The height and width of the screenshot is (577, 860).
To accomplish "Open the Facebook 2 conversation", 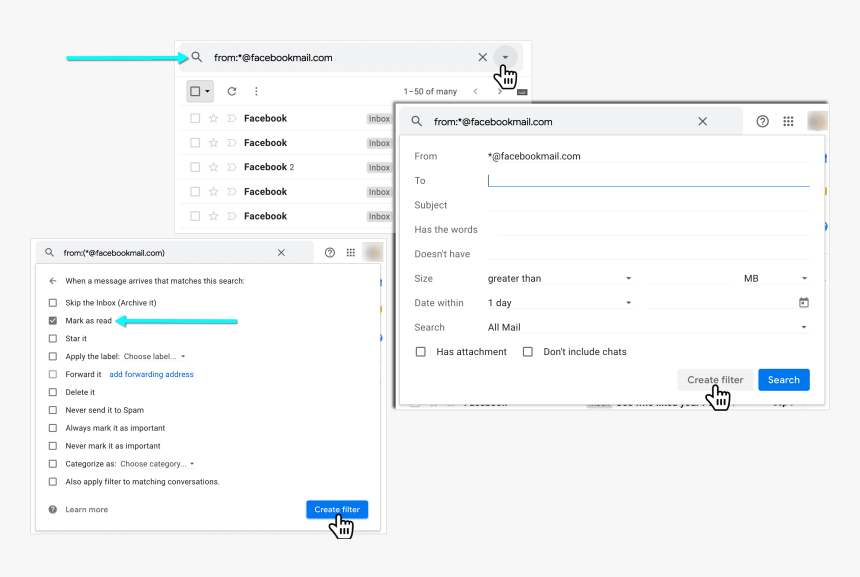I will (x=269, y=167).
